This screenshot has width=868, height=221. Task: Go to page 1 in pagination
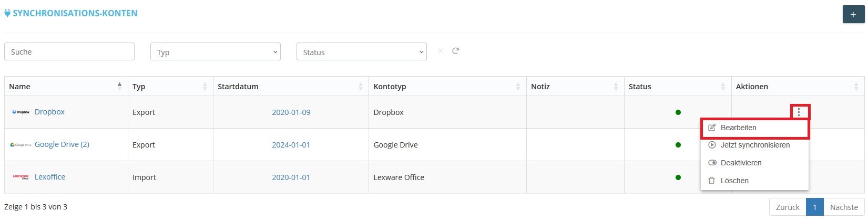(x=814, y=207)
